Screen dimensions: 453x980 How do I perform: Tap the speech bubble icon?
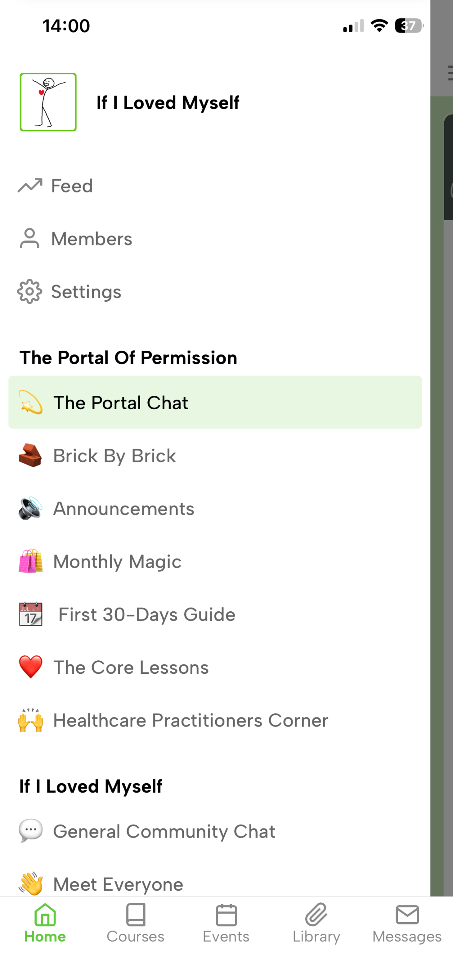[30, 831]
